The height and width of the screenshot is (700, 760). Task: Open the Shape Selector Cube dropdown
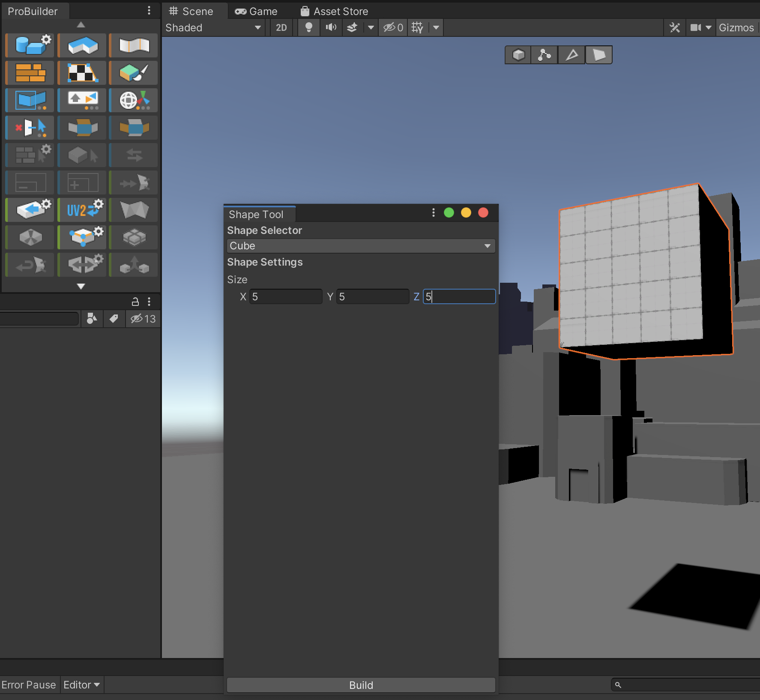click(360, 246)
